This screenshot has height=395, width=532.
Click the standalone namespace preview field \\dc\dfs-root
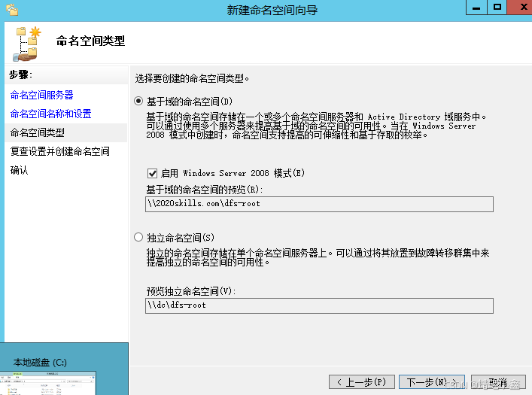(x=319, y=305)
